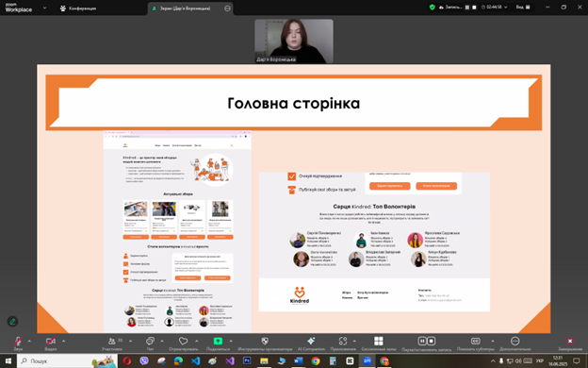This screenshot has width=588, height=368.
Task: Toggle Show captions CC button
Action: click(475, 341)
